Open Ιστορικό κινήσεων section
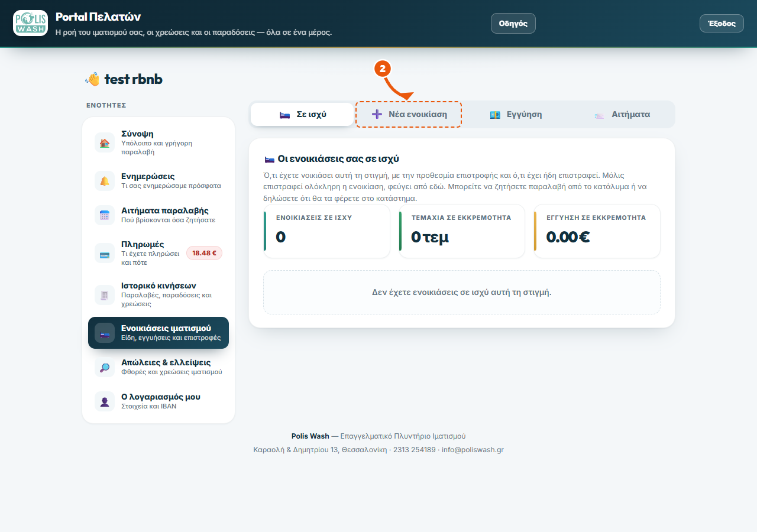The image size is (757, 532). pyautogui.click(x=158, y=294)
